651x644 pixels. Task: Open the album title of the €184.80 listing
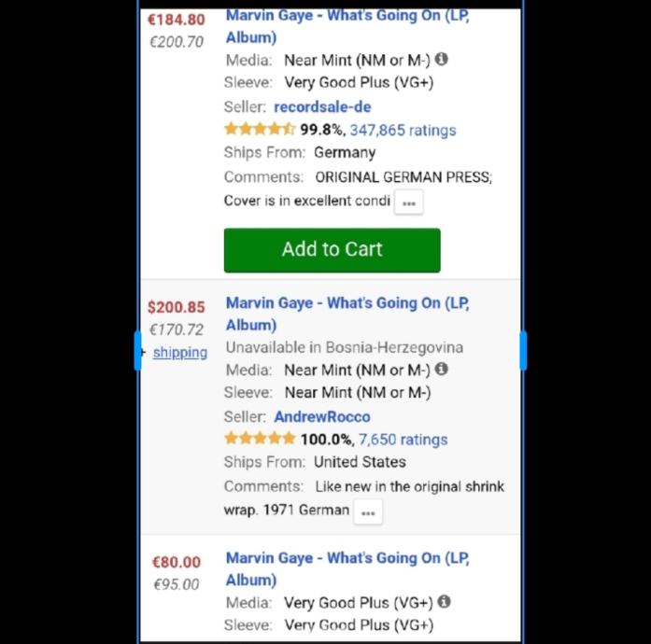pos(347,26)
